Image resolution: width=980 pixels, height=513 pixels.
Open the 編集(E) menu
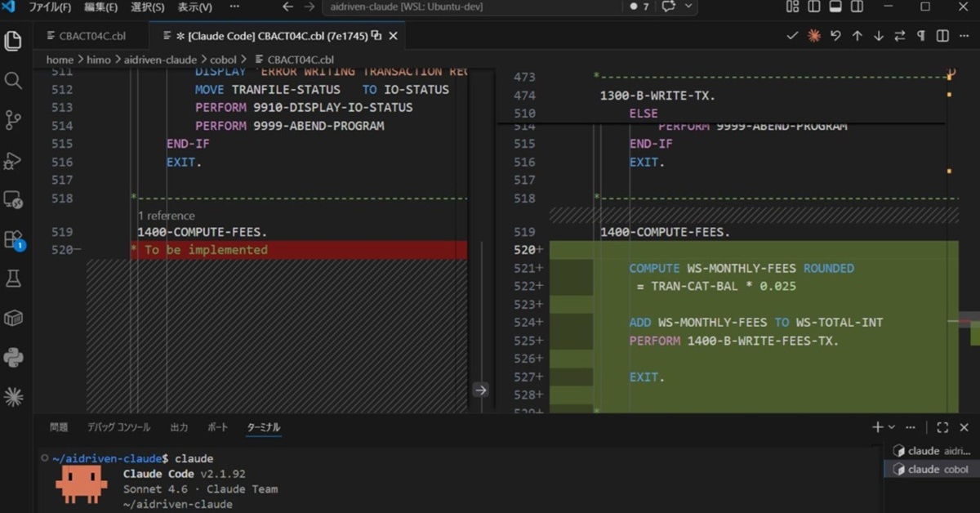[x=100, y=7]
